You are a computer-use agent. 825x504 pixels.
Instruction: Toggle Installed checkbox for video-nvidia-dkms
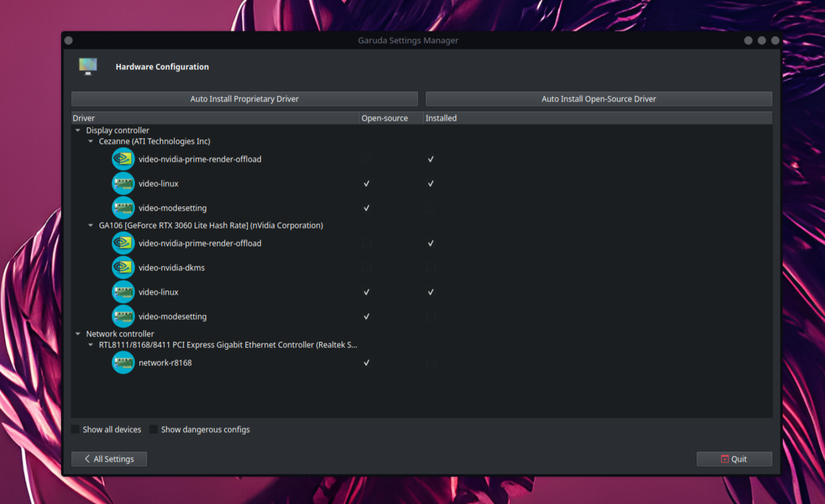pos(431,268)
